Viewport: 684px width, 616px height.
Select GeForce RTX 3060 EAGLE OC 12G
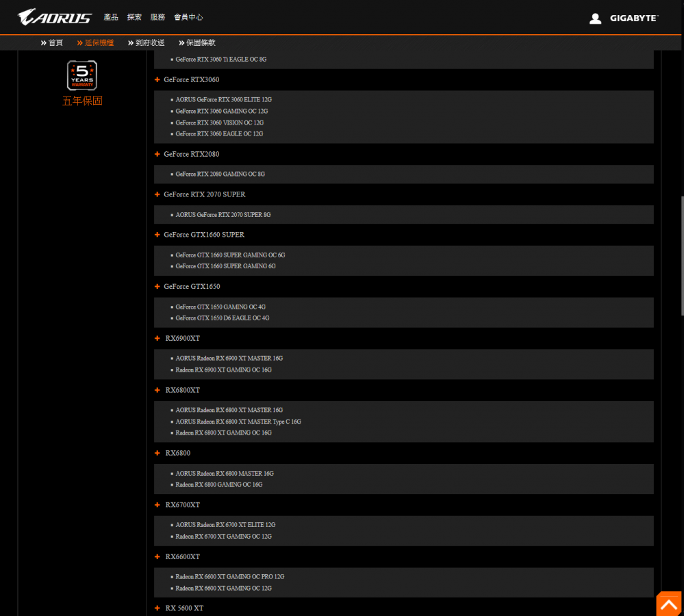click(219, 134)
